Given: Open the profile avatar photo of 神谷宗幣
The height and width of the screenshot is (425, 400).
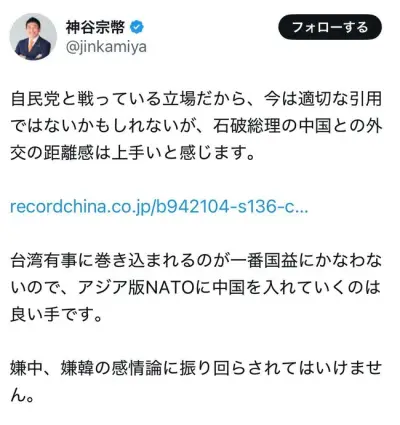Looking at the screenshot, I should pos(33,37).
